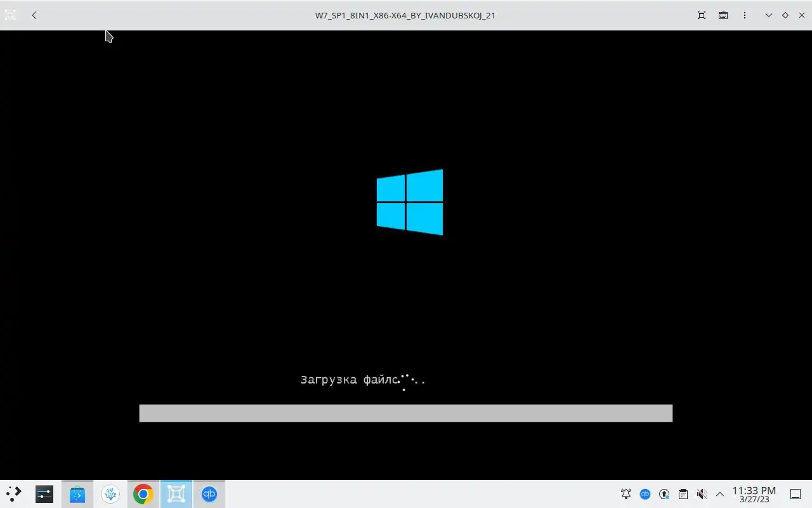This screenshot has height=508, width=812.
Task: Minimize the Boxes window with the chevron
Action: pos(769,15)
